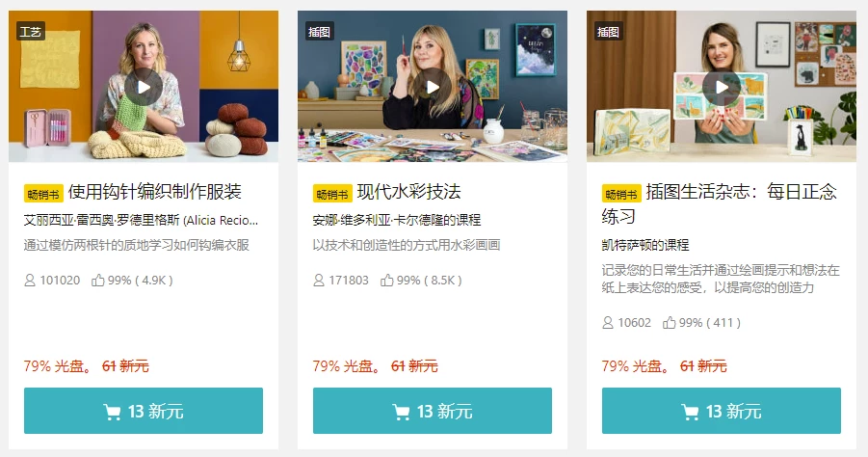
Task: Click thumbs-up icon showing 99% (8.5K)
Action: point(387,280)
